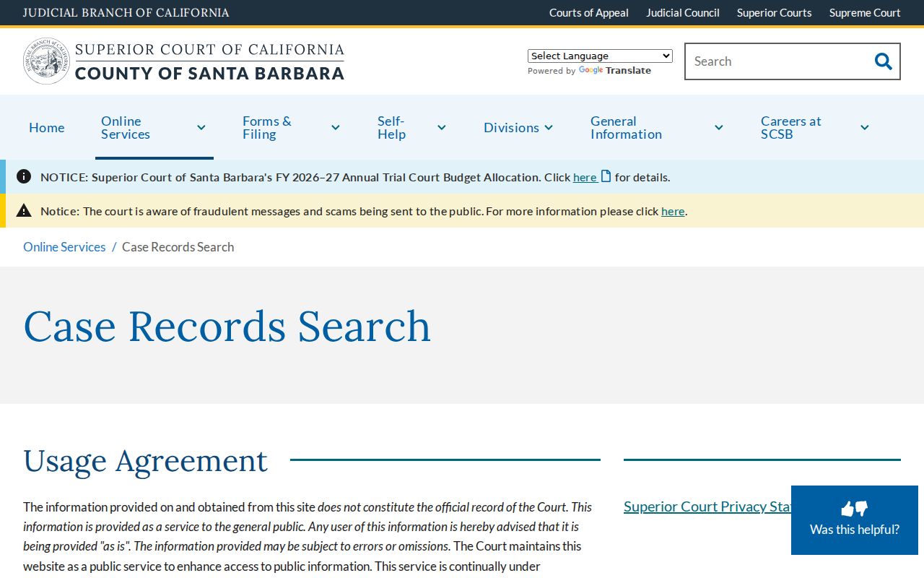Visit the Judicial Council link
Image resolution: width=924 pixels, height=578 pixels.
click(683, 12)
